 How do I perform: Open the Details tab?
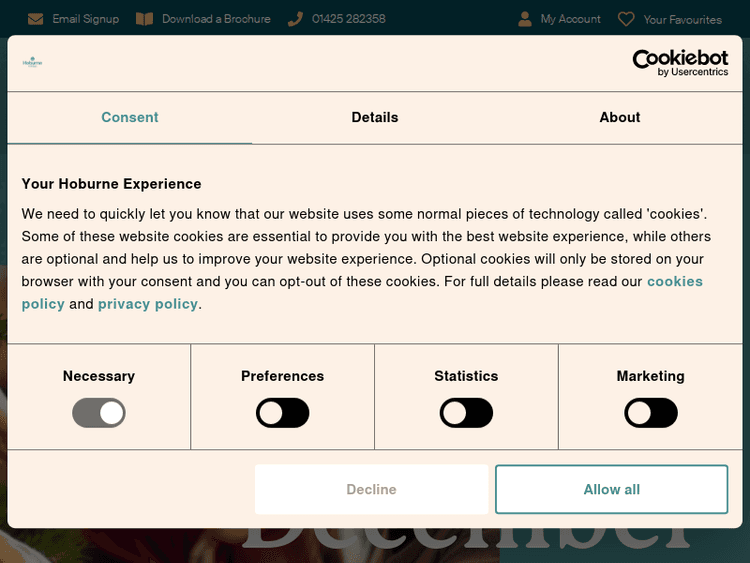375,117
